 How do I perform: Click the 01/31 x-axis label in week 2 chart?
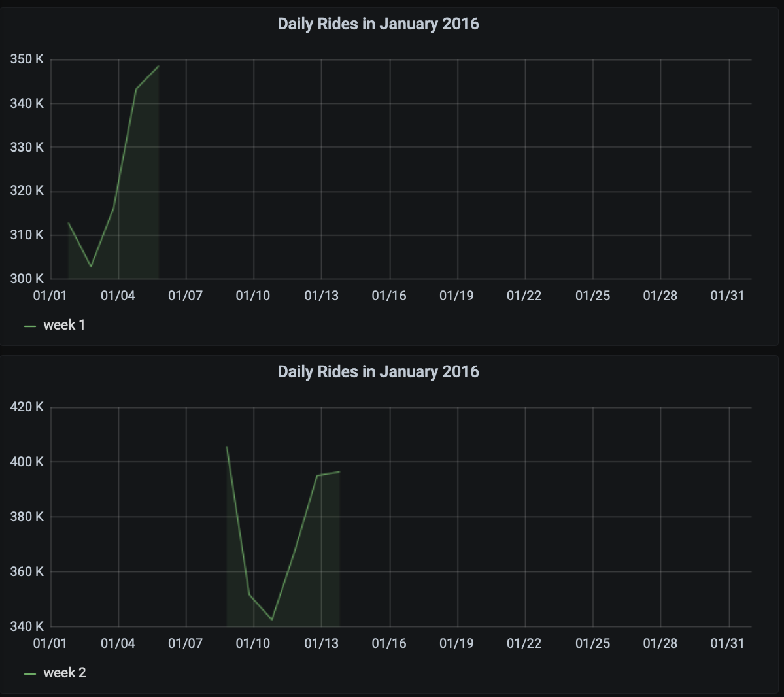(x=727, y=643)
